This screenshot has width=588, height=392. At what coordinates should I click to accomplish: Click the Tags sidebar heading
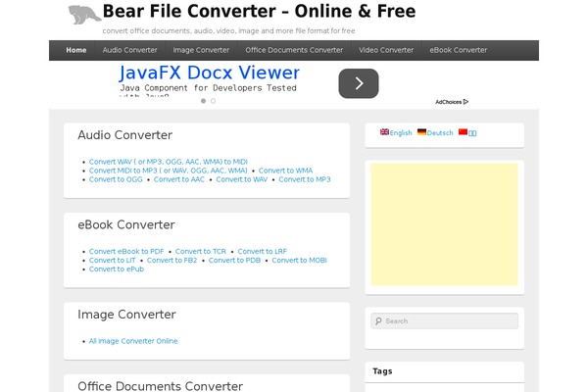[x=382, y=371]
